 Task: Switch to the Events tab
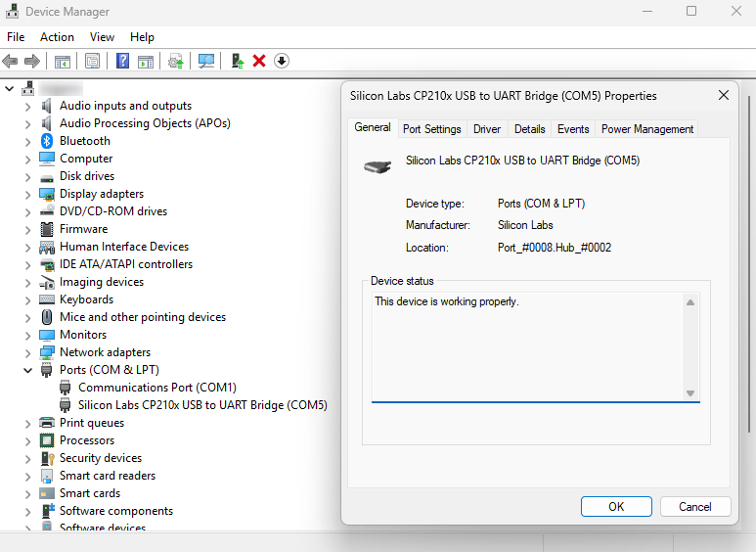click(573, 129)
